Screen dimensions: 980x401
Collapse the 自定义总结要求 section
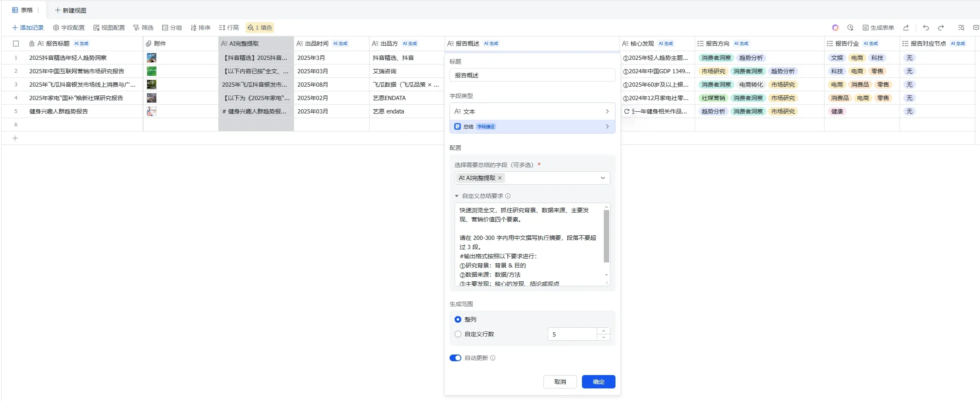[x=457, y=196]
